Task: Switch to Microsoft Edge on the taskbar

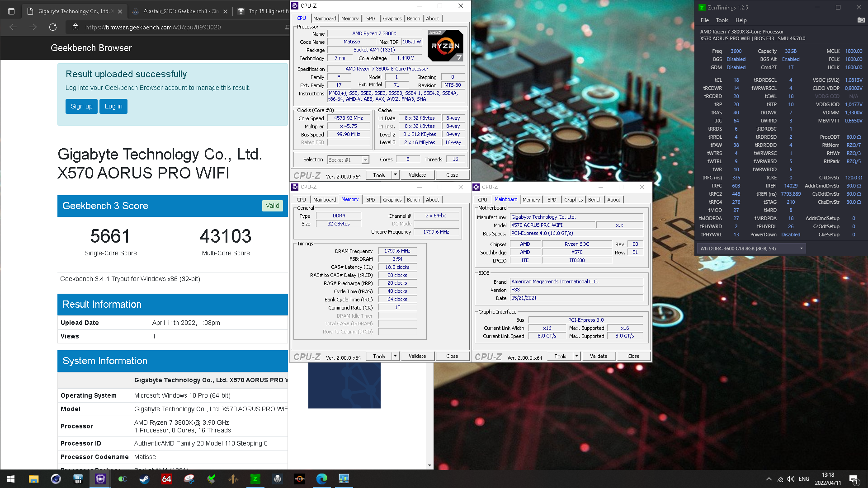Action: [x=321, y=479]
